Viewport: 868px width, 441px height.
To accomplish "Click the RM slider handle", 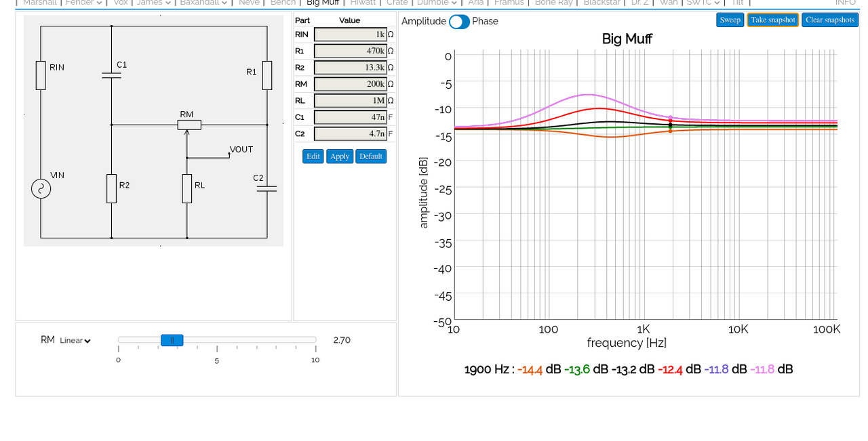I will (x=172, y=340).
